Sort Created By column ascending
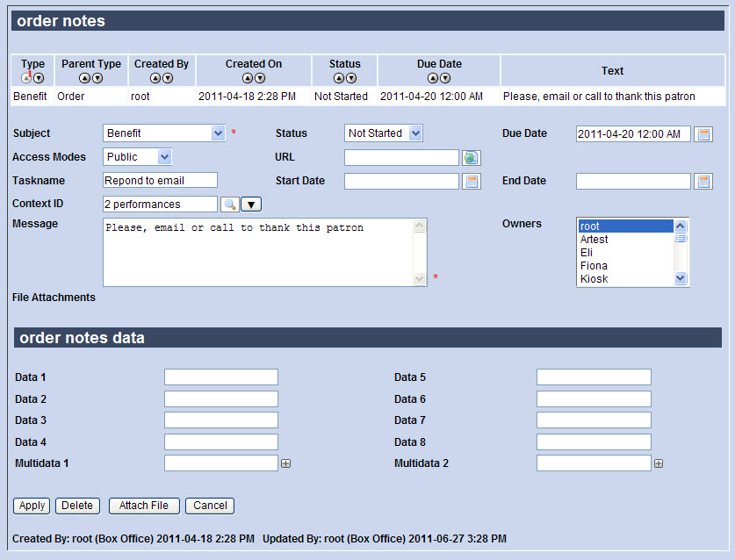Viewport: 735px width, 560px height. click(155, 78)
